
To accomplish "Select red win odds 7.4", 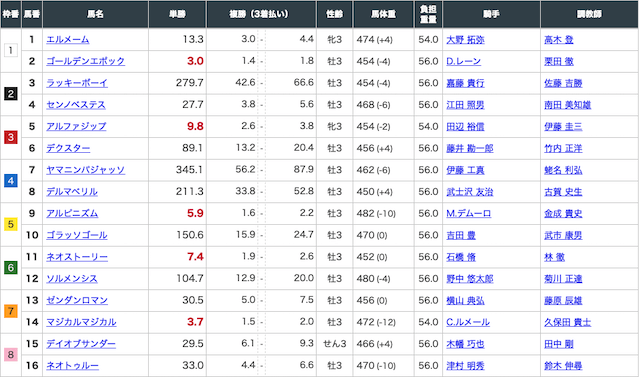I will click(x=195, y=257).
